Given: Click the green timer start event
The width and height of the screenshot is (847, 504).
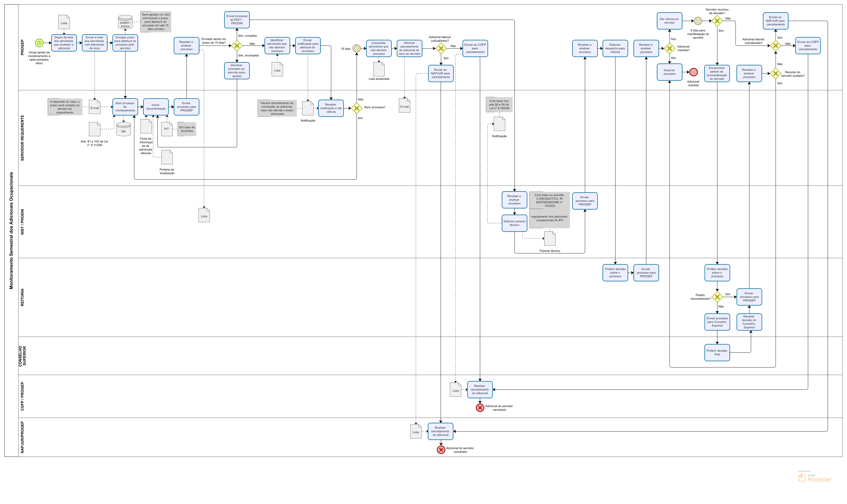Looking at the screenshot, I should point(39,43).
